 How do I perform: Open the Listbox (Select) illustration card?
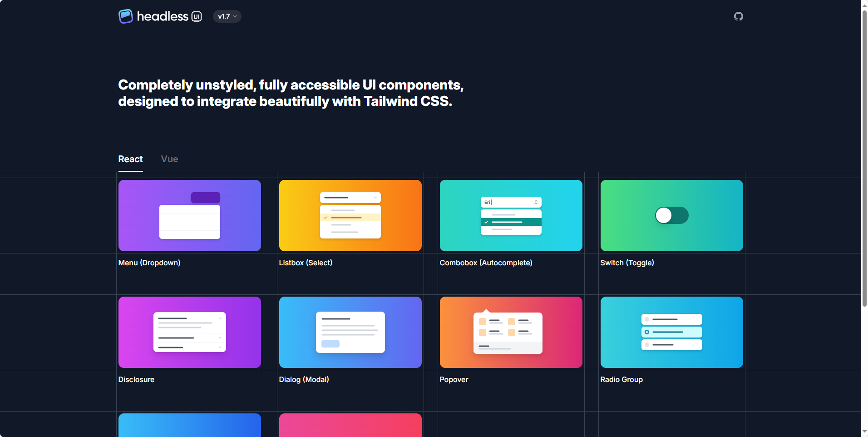click(x=350, y=215)
